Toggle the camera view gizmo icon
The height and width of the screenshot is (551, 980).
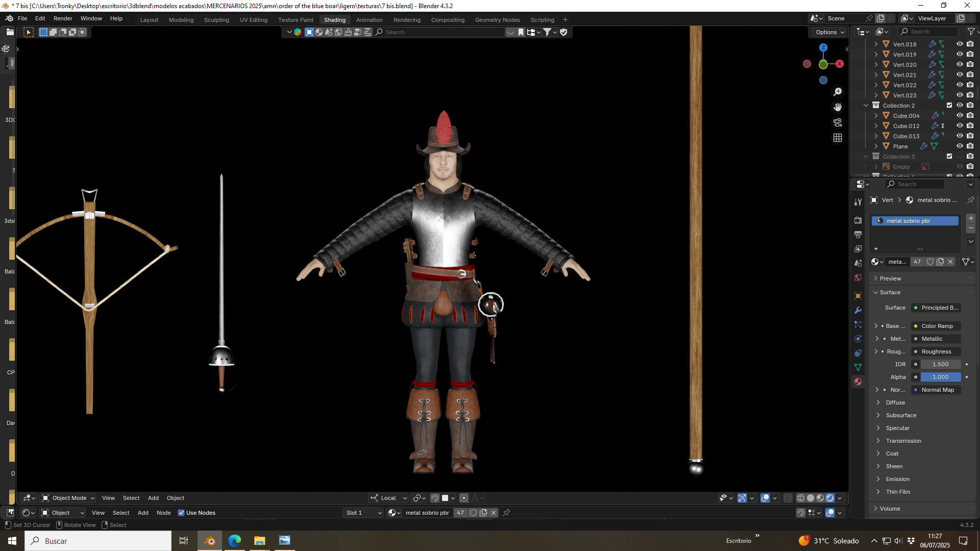point(838,122)
